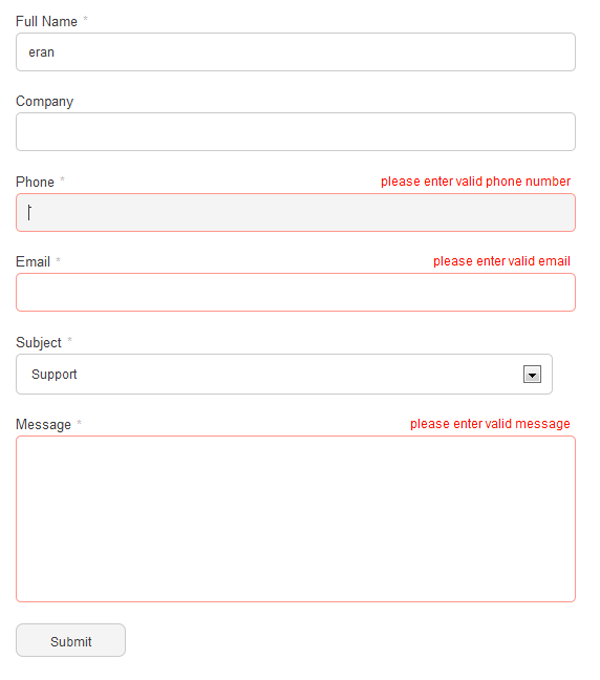This screenshot has width=600, height=680.
Task: Click the Subject dropdown arrow icon
Action: coord(532,374)
